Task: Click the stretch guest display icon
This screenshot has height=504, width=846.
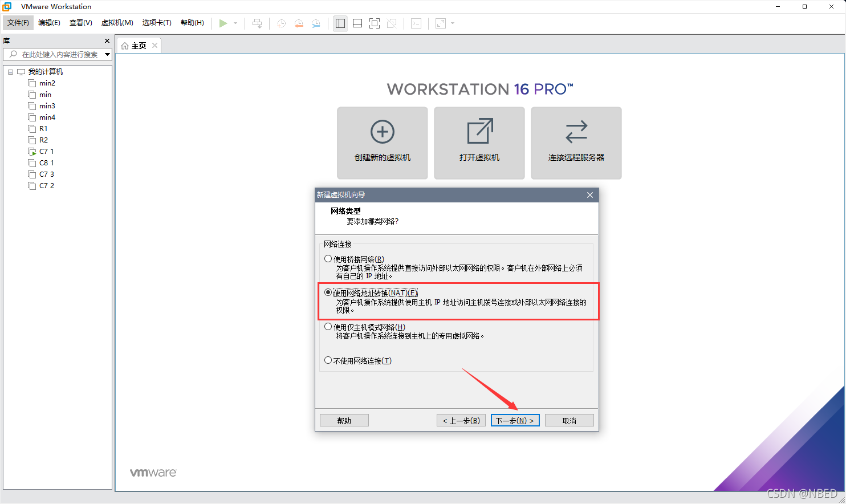Action: pyautogui.click(x=441, y=23)
